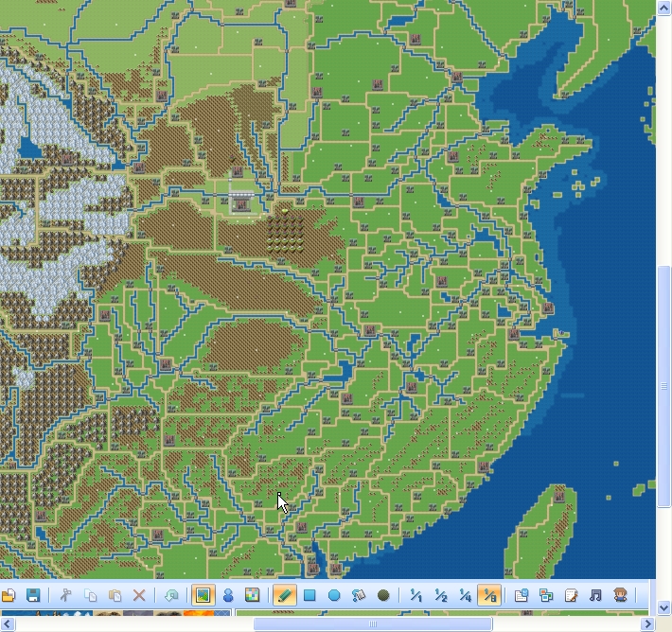The width and height of the screenshot is (672, 632).
Task: Click the horizontal scrollbar thumb
Action: (373, 623)
